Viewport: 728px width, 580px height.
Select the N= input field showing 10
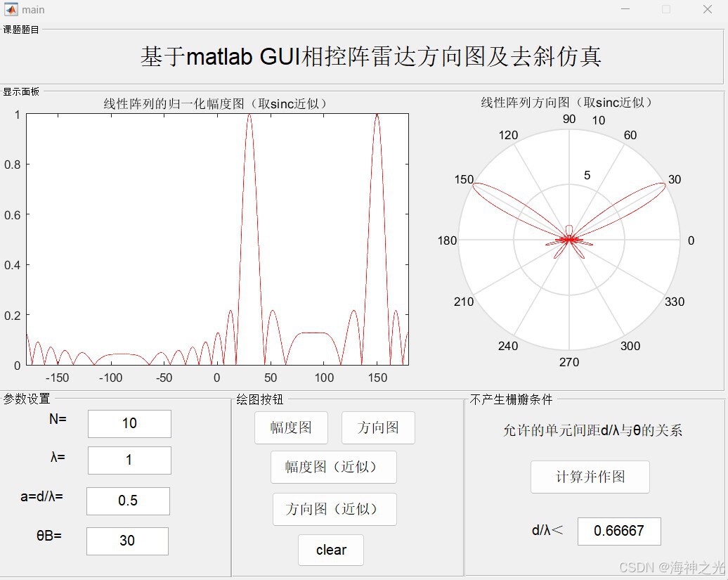pos(129,423)
